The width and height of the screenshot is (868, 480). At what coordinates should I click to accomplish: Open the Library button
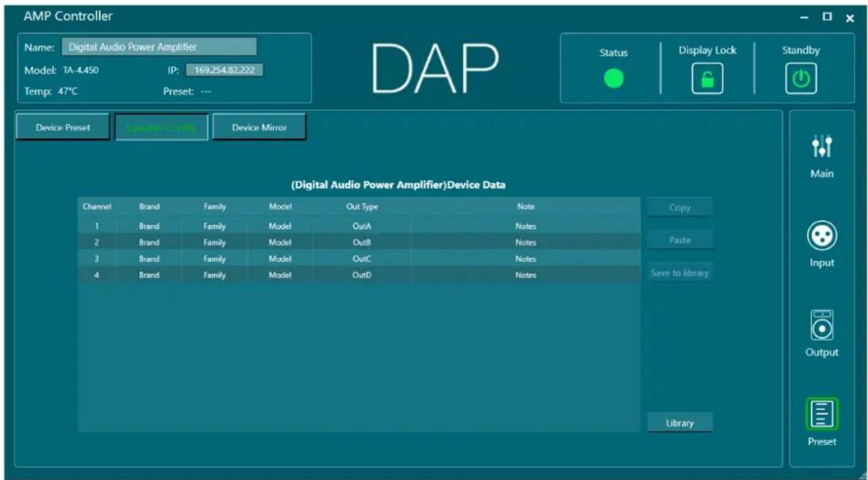679,422
